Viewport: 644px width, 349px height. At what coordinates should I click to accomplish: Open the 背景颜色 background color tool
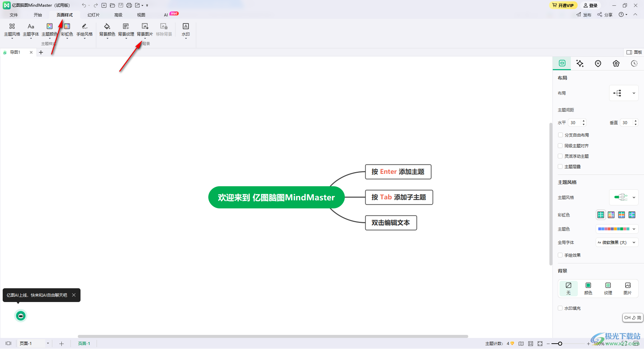click(x=107, y=30)
